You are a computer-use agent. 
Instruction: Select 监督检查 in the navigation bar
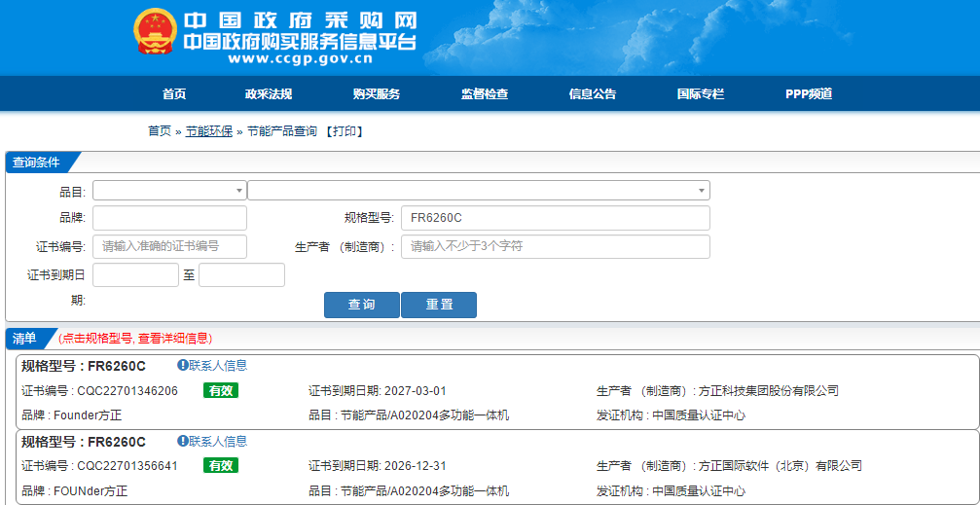(x=485, y=94)
